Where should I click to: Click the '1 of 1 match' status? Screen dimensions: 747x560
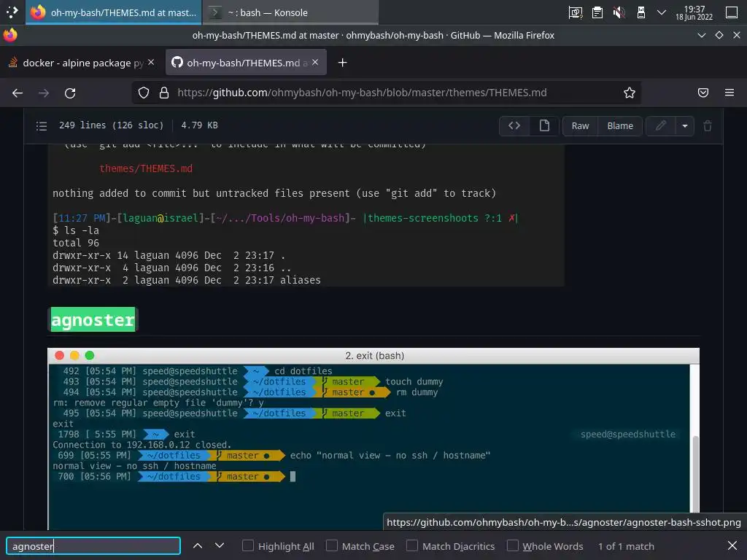tap(626, 546)
